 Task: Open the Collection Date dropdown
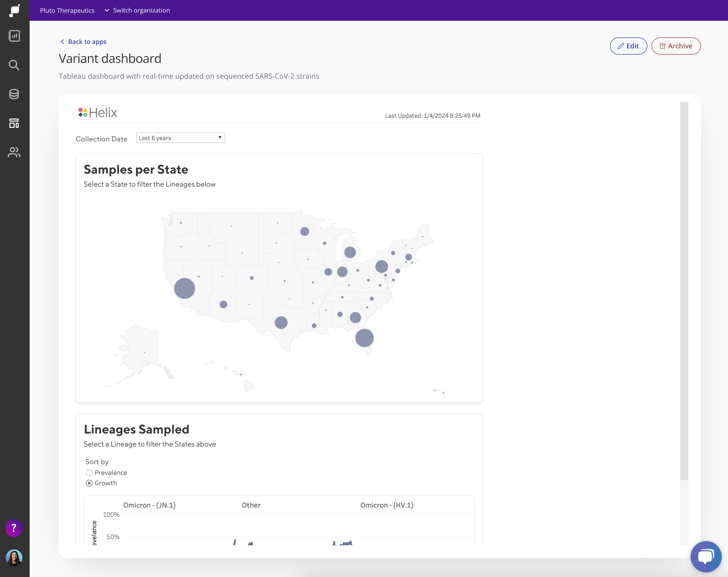coord(180,138)
